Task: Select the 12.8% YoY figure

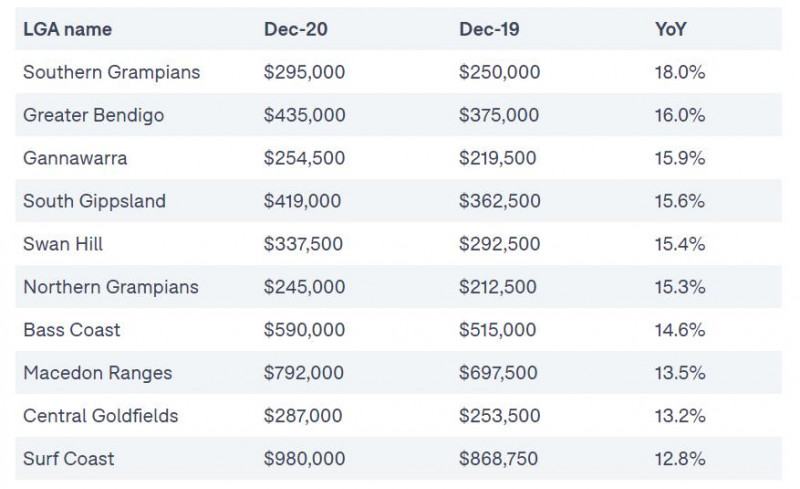Action: click(x=680, y=459)
